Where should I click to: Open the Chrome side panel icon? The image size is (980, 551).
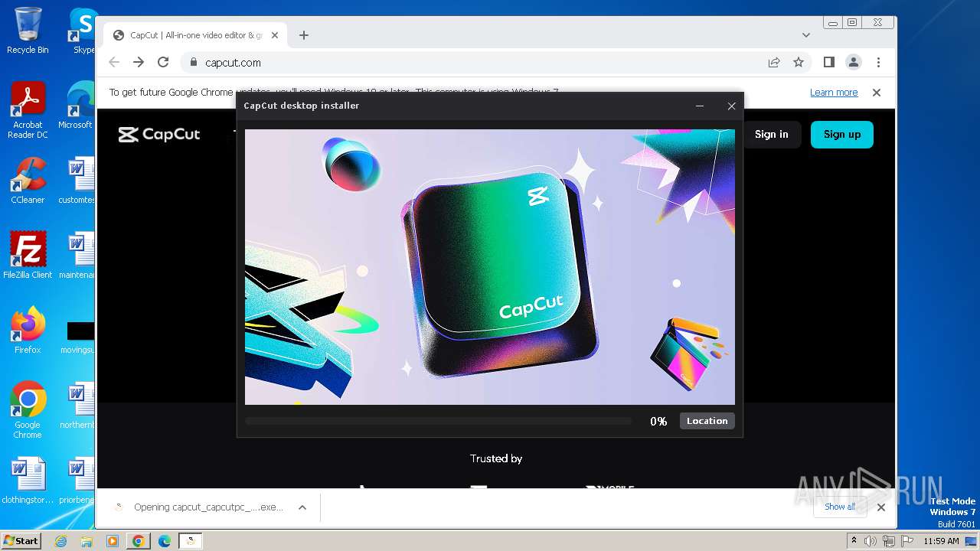click(x=828, y=62)
